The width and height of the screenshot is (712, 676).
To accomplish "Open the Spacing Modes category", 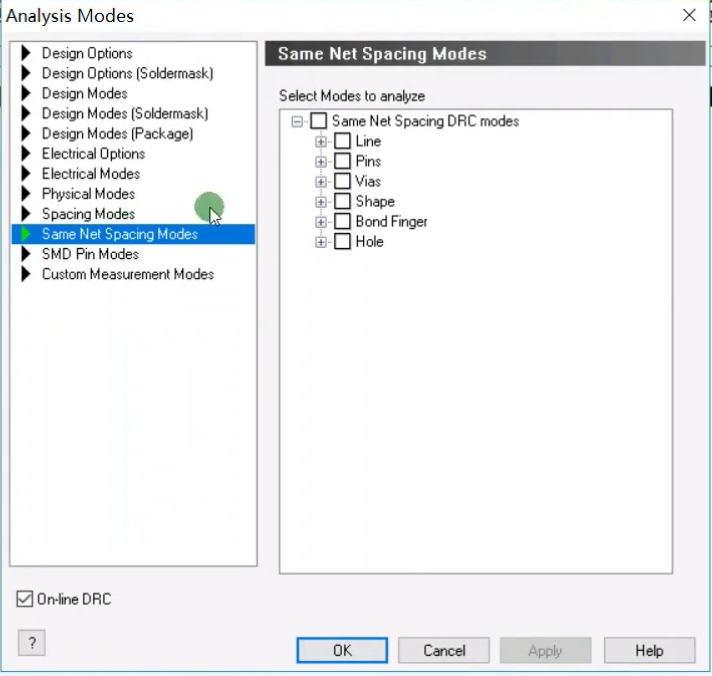I will tap(88, 214).
